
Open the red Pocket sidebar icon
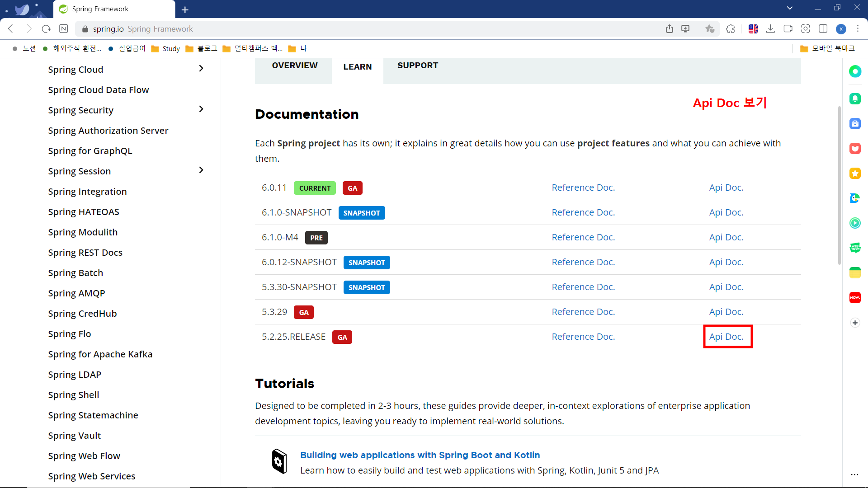pos(855,148)
